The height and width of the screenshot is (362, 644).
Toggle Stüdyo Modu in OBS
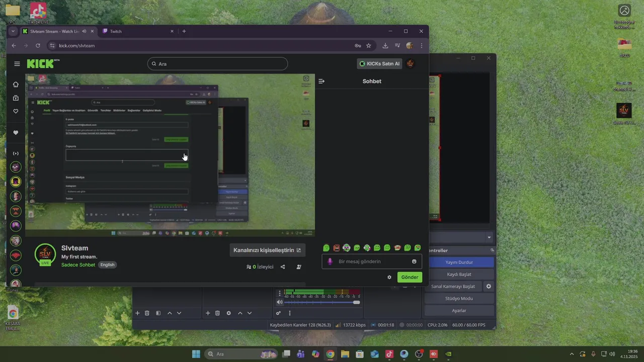(459, 299)
